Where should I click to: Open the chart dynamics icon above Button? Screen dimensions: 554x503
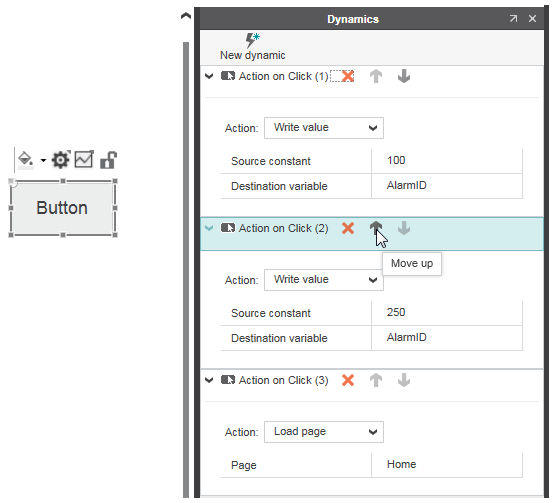pos(84,159)
